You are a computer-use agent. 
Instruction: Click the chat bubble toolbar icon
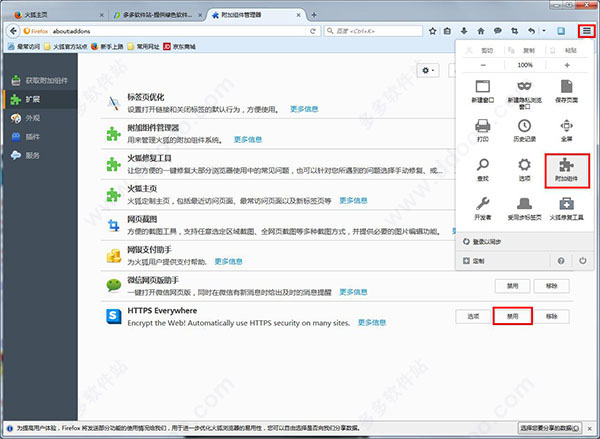point(497,31)
